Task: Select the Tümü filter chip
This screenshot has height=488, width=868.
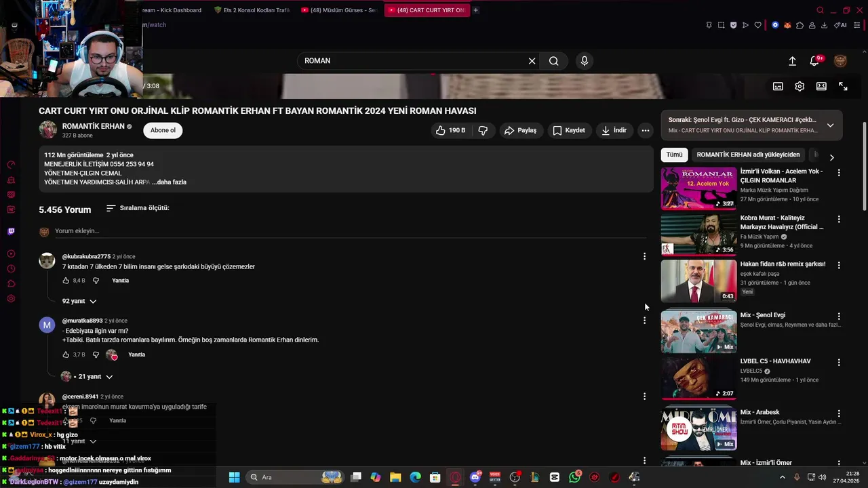Action: tap(674, 155)
